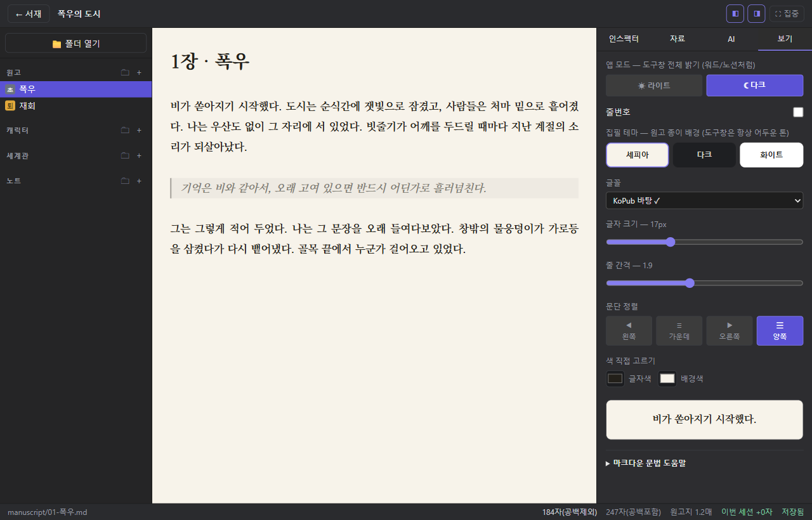Screen dimensions: 812x520
Task: Click the chapter heading 1장 · 폭우
Action: click(210, 62)
